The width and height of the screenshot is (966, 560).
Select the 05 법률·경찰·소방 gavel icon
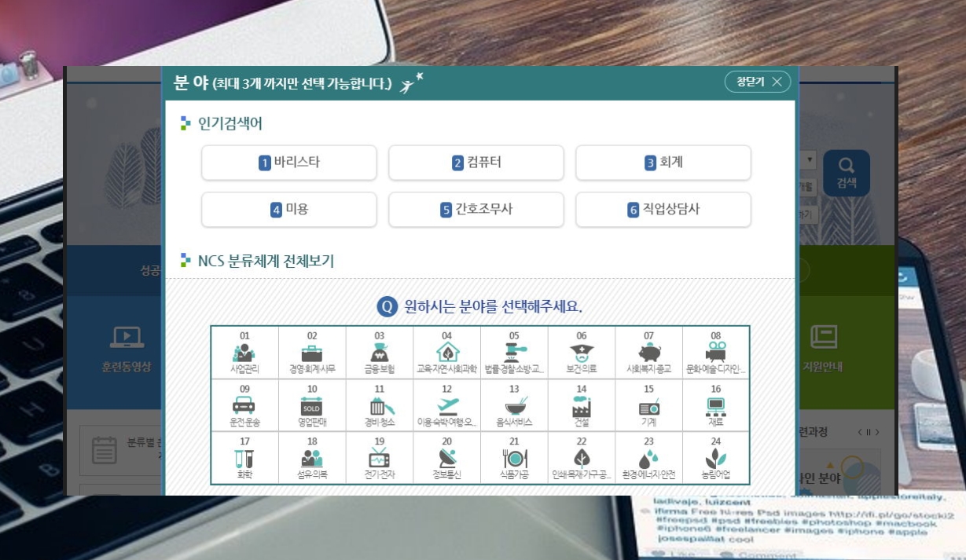(x=514, y=353)
